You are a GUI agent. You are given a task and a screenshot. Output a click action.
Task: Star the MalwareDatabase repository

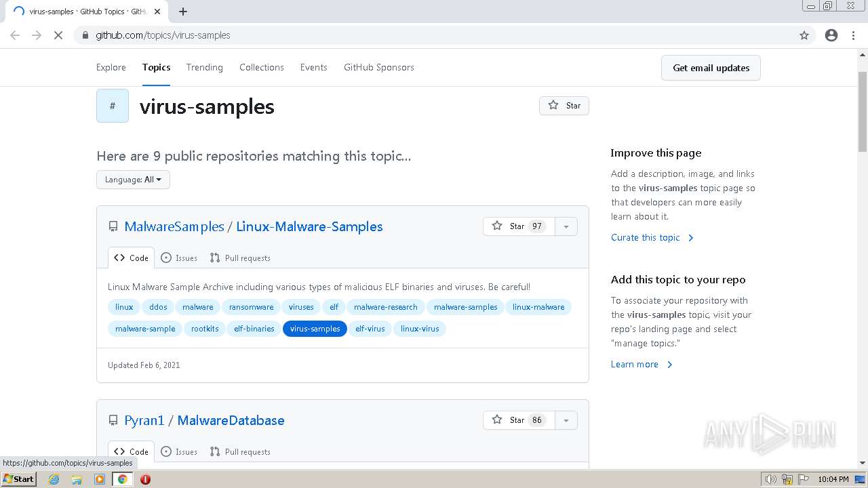[519, 420]
